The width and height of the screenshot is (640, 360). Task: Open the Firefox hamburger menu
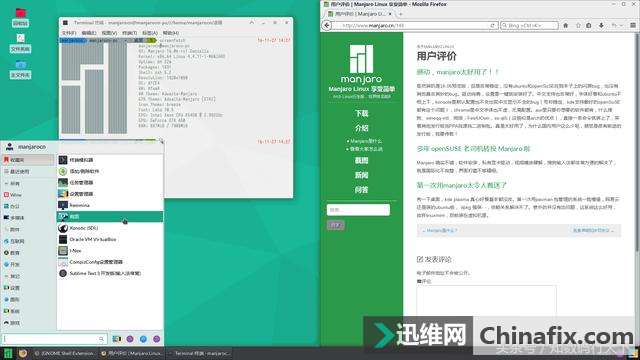click(633, 25)
